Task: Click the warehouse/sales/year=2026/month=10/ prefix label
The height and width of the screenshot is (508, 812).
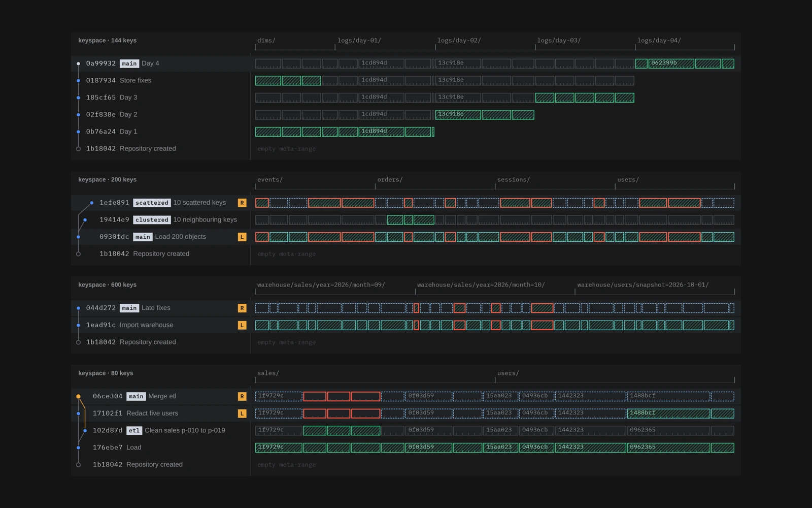Action: tap(481, 285)
